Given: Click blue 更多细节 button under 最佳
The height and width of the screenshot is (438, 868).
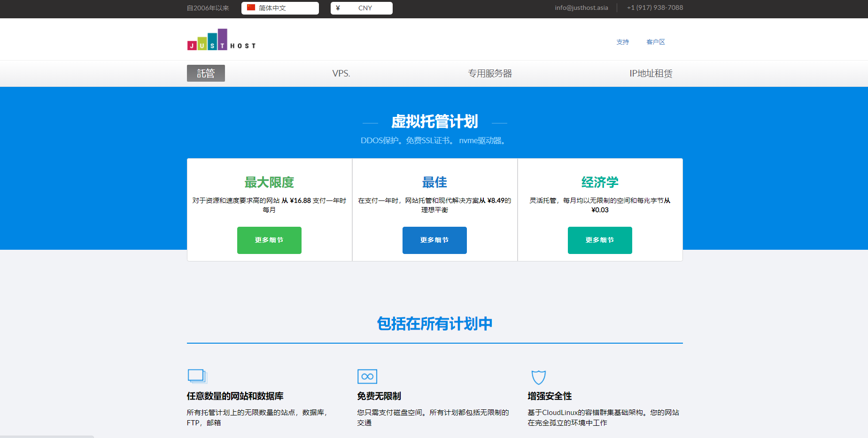Looking at the screenshot, I should [434, 240].
